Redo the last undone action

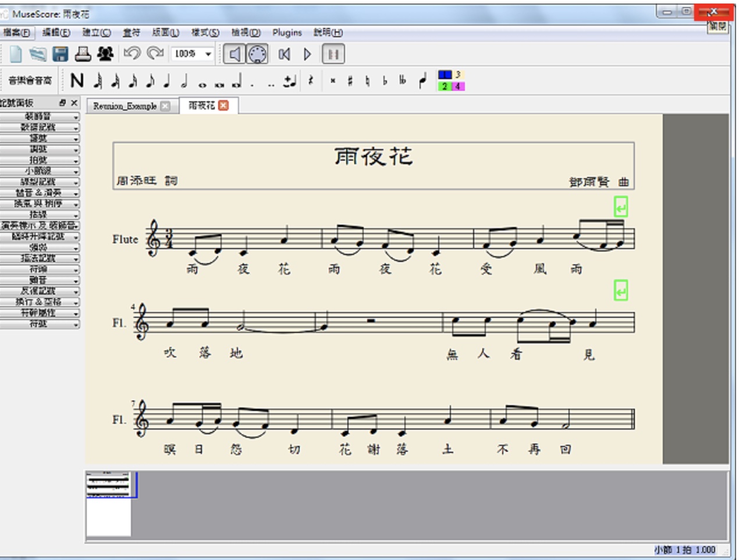point(155,54)
